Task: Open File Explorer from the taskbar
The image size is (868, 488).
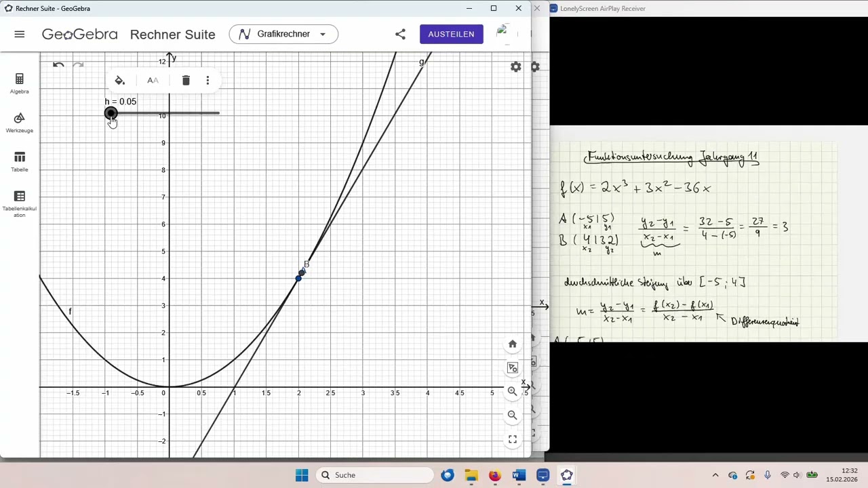Action: (471, 475)
